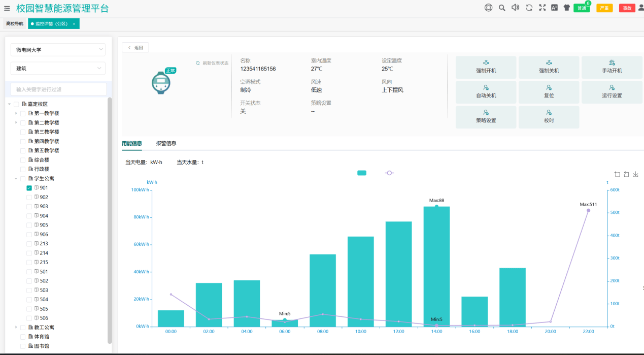The width and height of the screenshot is (644, 355).
Task: Focus the 输入关键字进行过滤 filter field
Action: tap(58, 89)
